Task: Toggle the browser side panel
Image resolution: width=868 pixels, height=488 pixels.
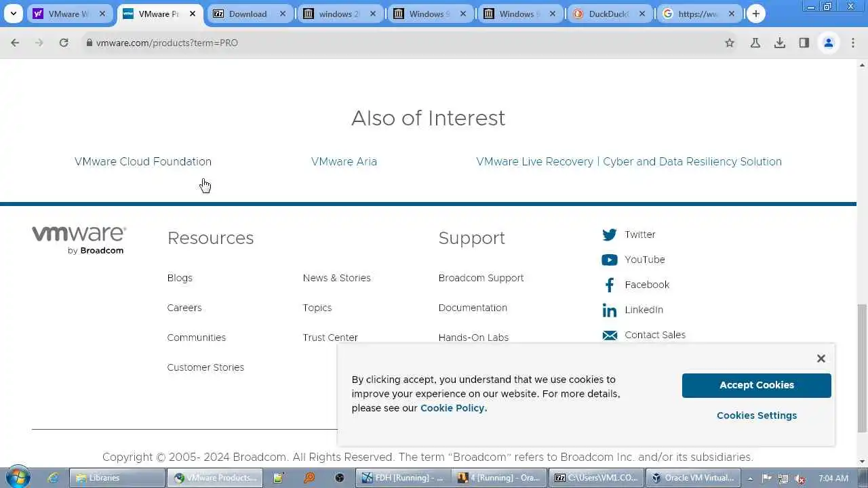Action: tap(804, 43)
